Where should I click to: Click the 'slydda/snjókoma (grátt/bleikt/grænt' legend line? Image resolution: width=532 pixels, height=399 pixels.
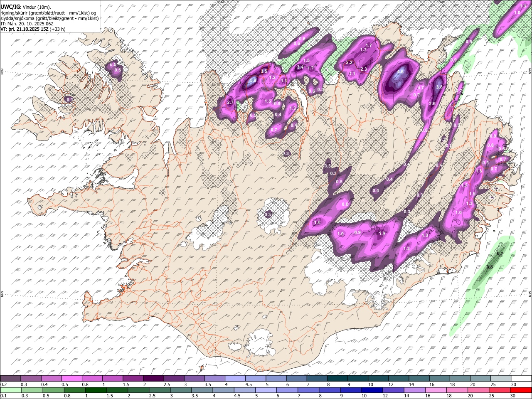point(49,18)
